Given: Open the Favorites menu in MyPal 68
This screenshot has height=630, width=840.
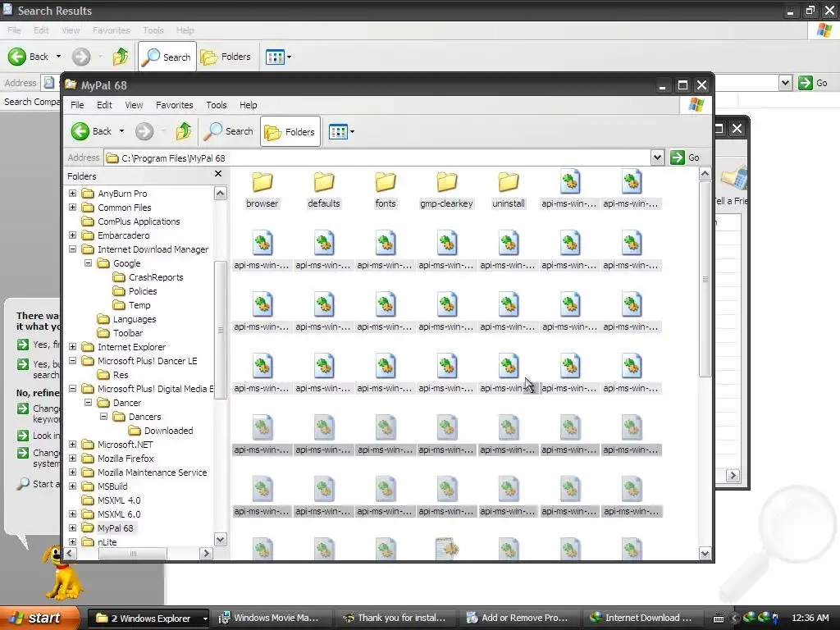Looking at the screenshot, I should 174,105.
